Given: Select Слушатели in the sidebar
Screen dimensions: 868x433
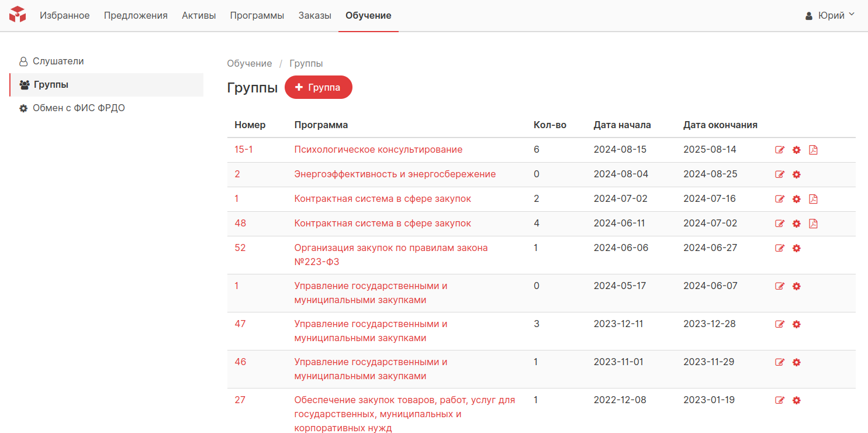Looking at the screenshot, I should 58,61.
